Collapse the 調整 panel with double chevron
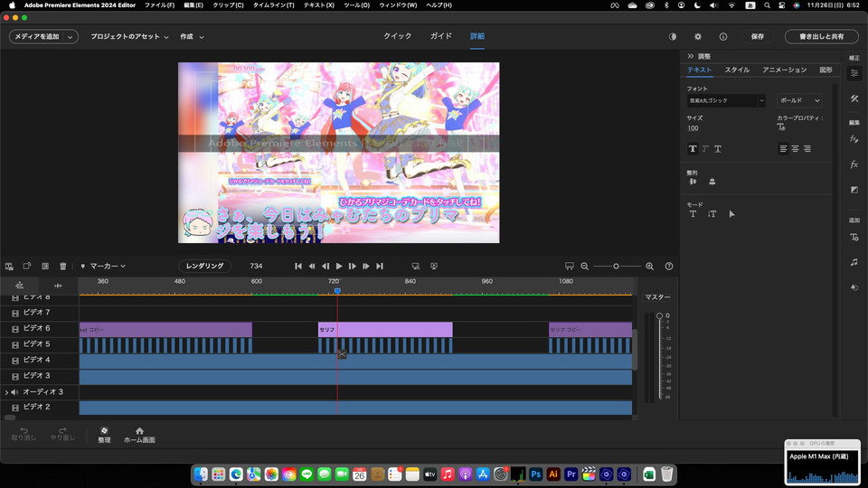Screen dimensions: 868x488 [690, 56]
